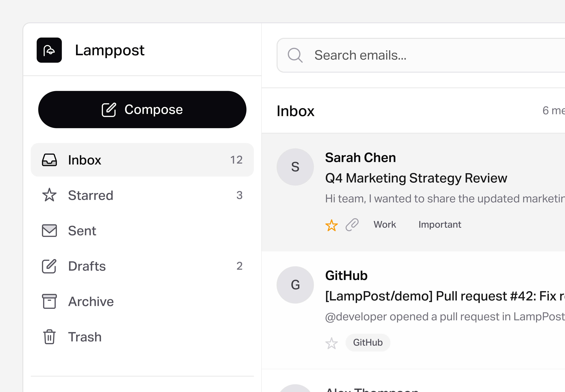
Task: Click the GitHub label pill
Action: click(368, 342)
